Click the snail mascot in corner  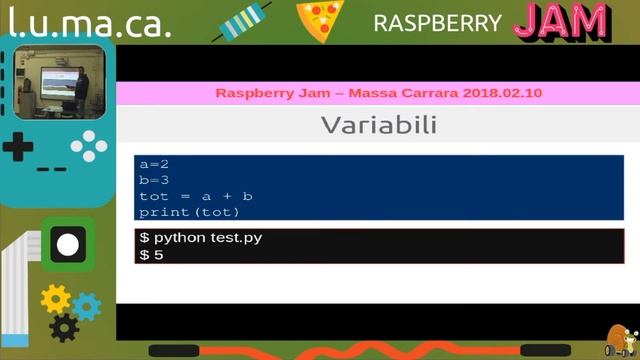point(621,341)
